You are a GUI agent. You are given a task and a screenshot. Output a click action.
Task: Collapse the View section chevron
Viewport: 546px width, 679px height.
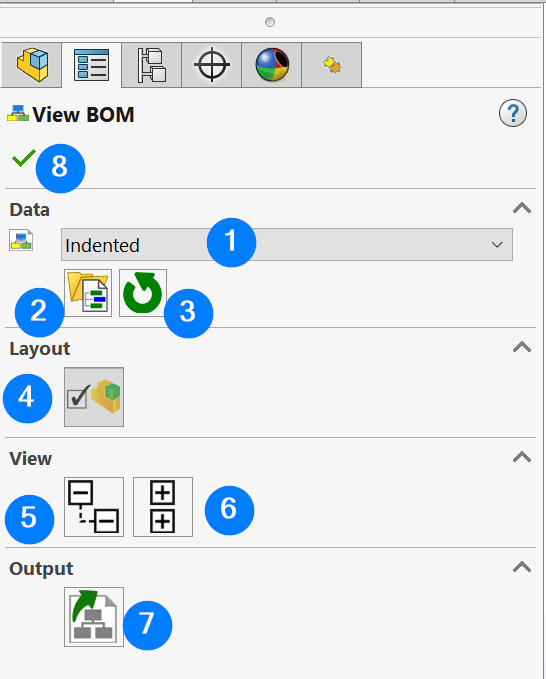click(x=522, y=457)
